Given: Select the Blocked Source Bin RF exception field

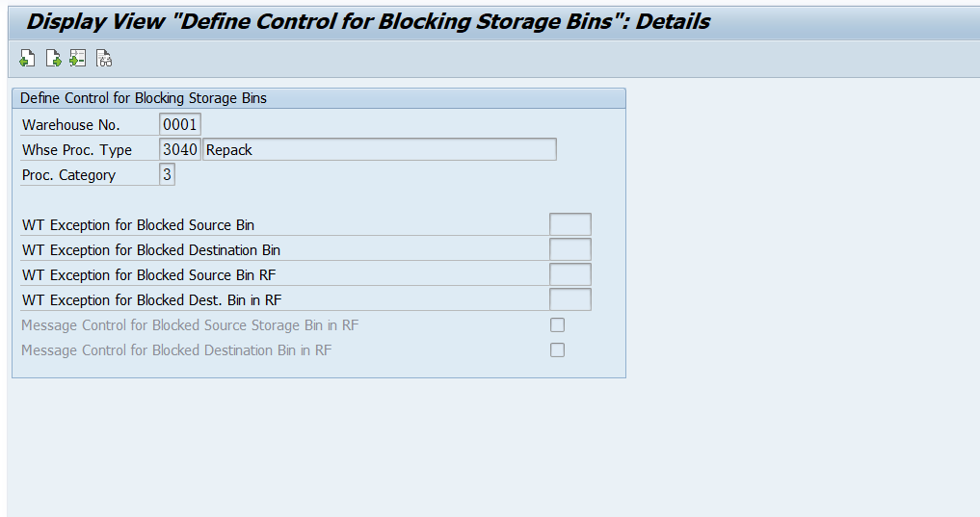Looking at the screenshot, I should point(569,275).
